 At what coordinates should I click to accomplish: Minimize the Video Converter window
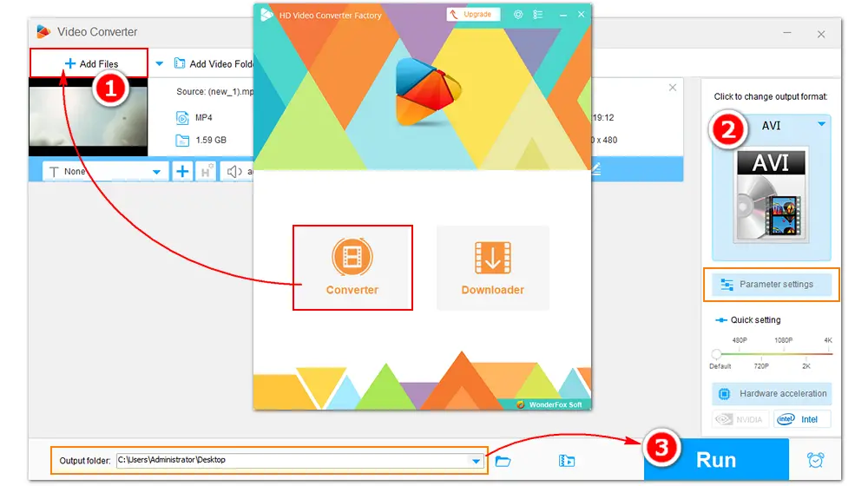coord(786,33)
